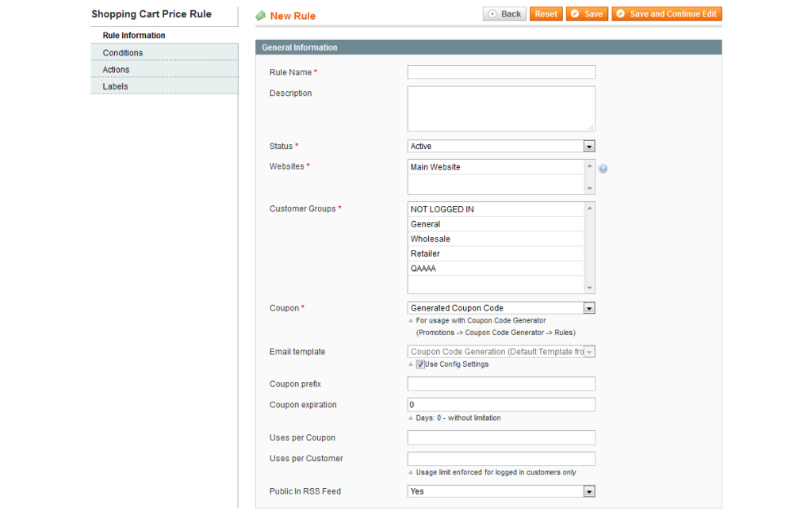Select Wholesale customer group

(496, 239)
